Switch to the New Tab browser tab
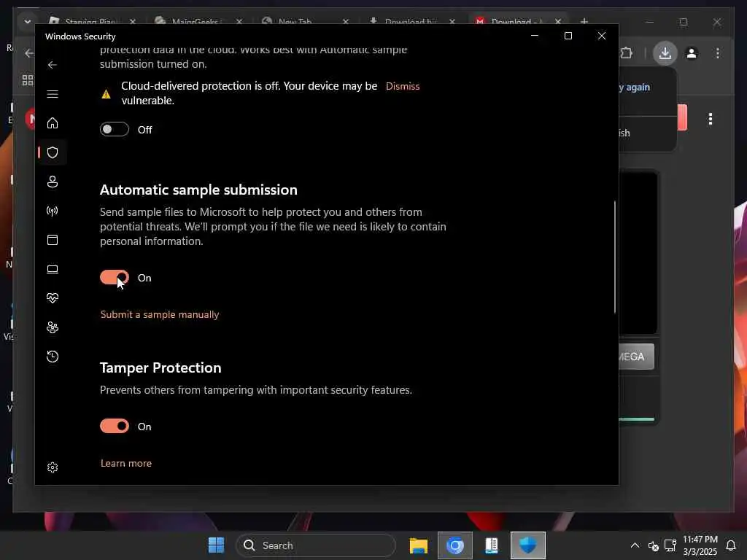 click(295, 21)
